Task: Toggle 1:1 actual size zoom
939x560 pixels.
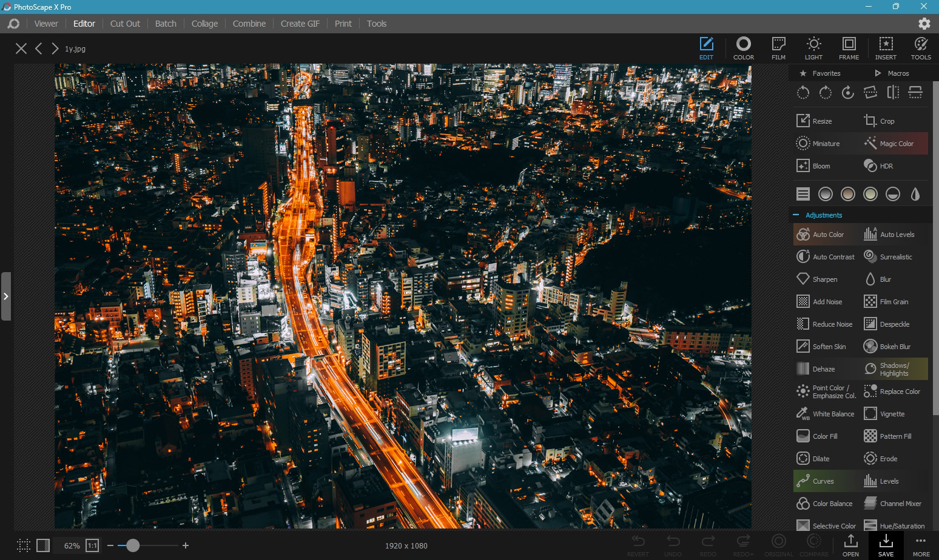Action: point(92,545)
